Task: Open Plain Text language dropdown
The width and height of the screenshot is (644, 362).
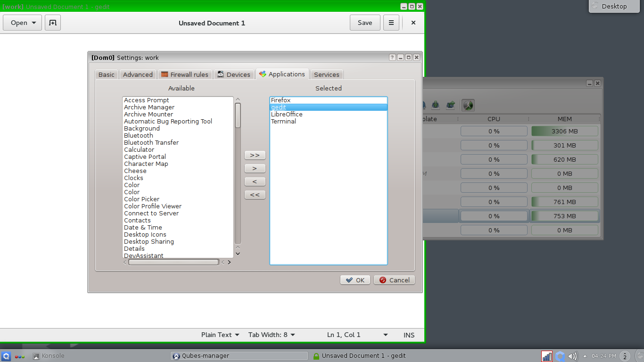Action: click(220, 335)
